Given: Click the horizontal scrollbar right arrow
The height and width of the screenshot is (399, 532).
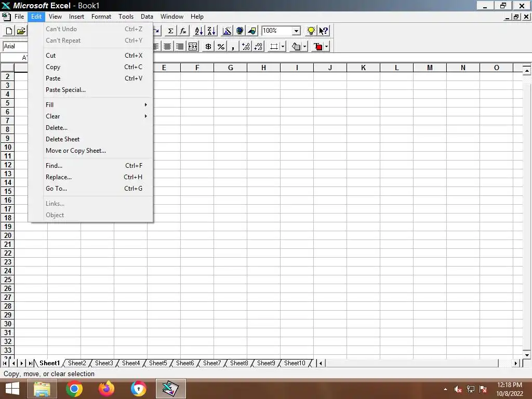Looking at the screenshot, I should [x=516, y=363].
